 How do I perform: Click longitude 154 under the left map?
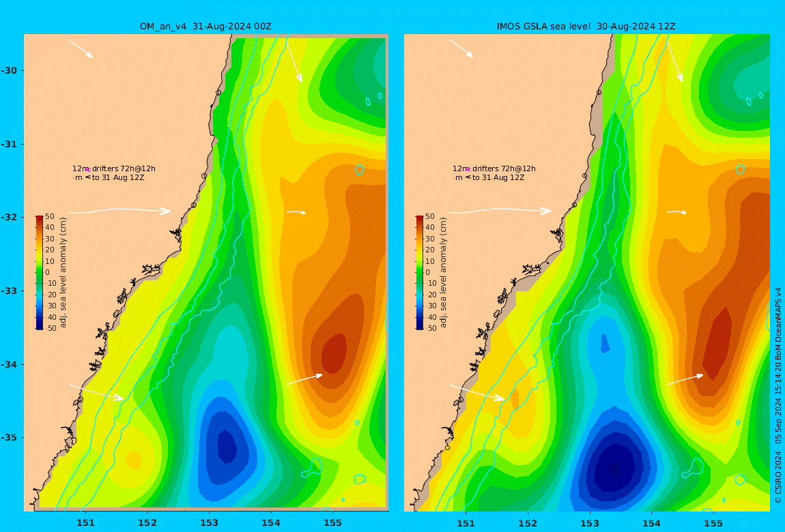[271, 523]
